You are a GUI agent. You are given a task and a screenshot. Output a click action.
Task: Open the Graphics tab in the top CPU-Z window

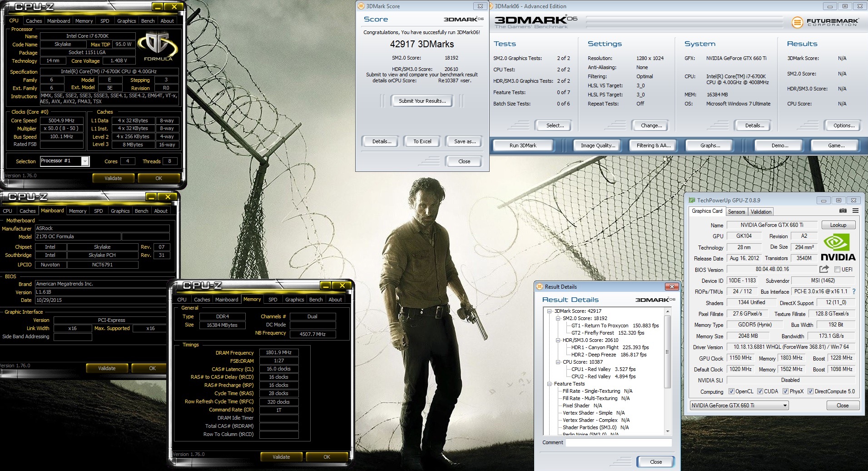click(126, 21)
